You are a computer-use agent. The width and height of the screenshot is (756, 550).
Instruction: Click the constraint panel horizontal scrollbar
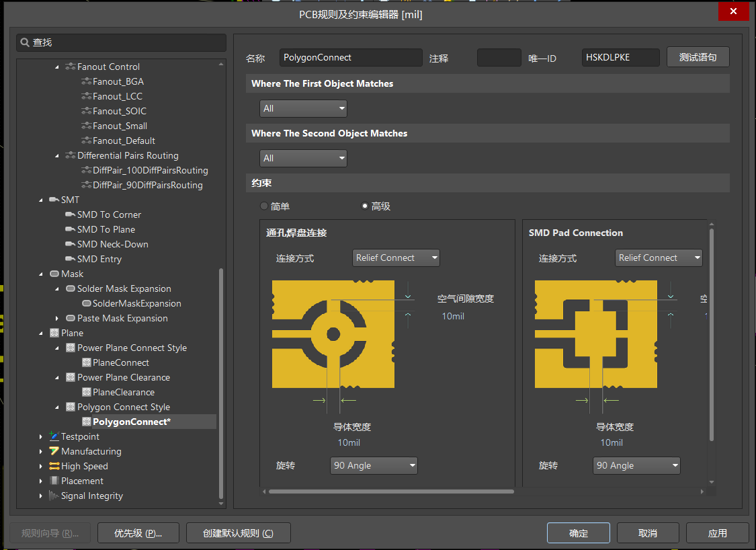point(391,492)
